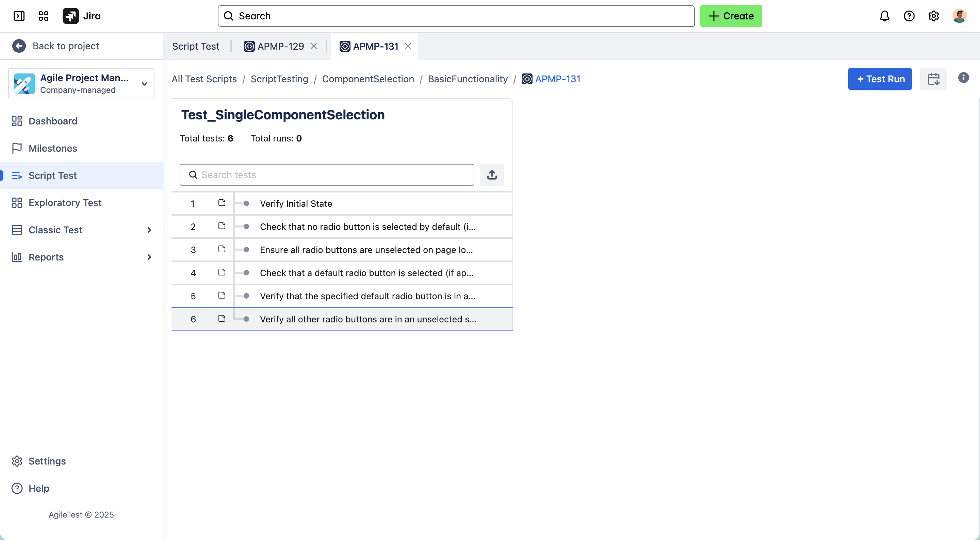The width and height of the screenshot is (980, 540).
Task: Click the help question mark icon in top bar
Action: pyautogui.click(x=909, y=16)
